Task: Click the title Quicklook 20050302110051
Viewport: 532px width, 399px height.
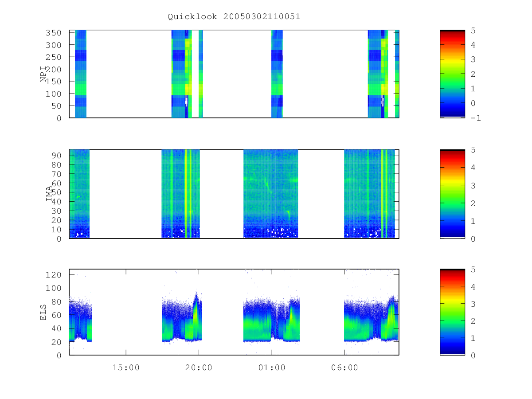Action: coord(234,16)
